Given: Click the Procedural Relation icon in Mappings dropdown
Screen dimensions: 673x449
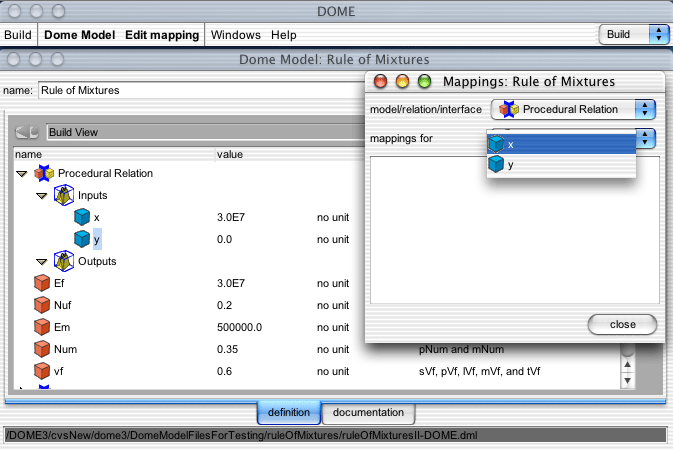Looking at the screenshot, I should click(x=509, y=109).
